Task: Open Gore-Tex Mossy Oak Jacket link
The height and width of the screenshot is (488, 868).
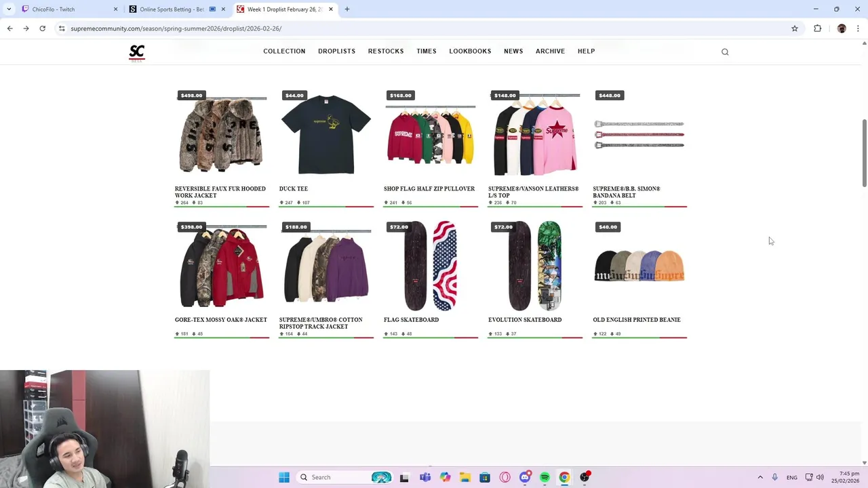Action: (x=221, y=320)
